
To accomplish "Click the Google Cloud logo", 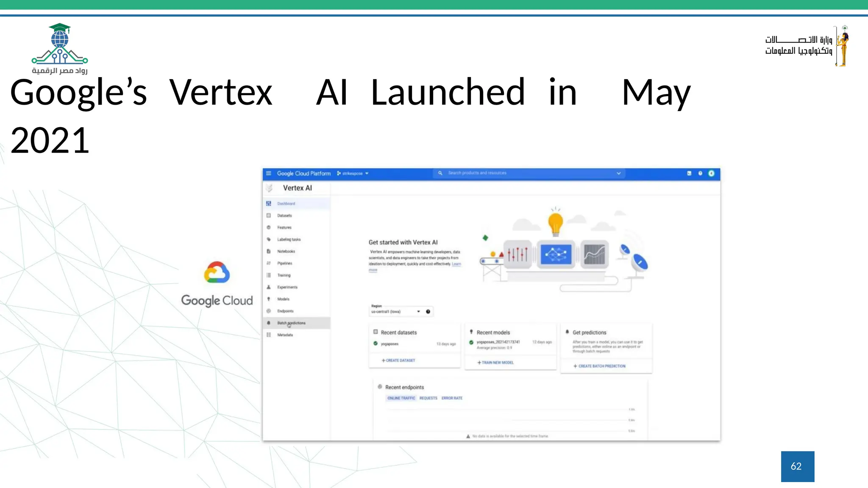I will tap(217, 284).
